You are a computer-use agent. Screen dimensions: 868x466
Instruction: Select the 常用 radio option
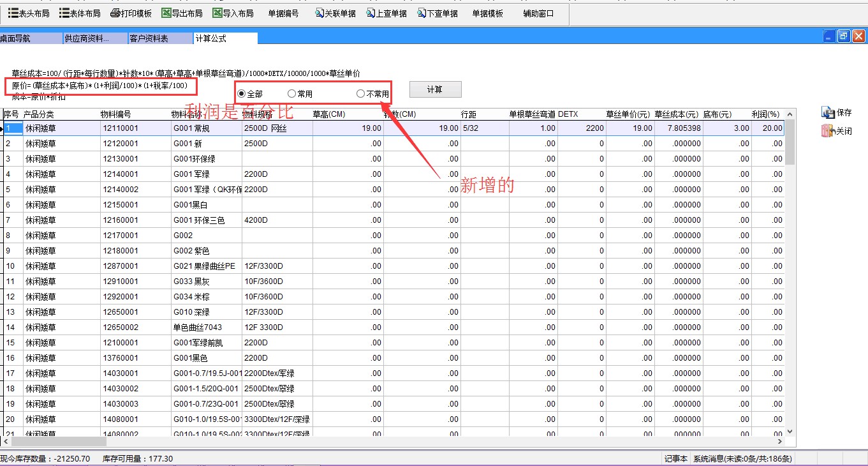point(291,94)
